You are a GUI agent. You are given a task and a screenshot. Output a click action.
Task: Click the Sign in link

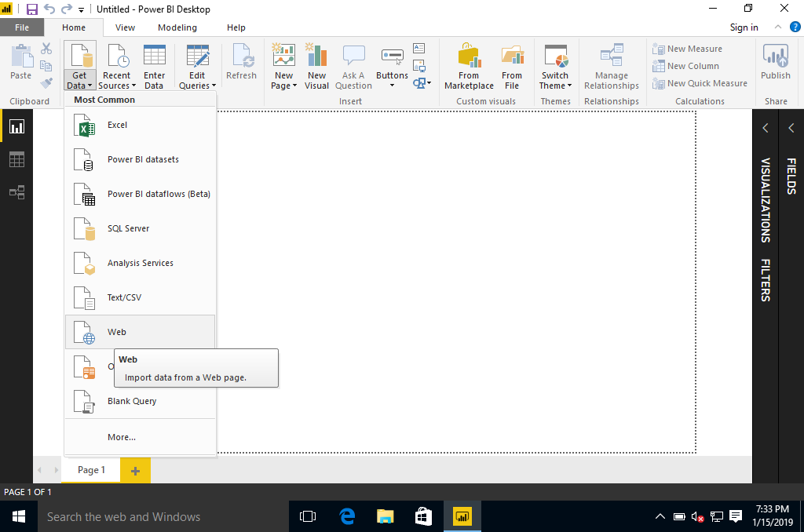tap(744, 27)
